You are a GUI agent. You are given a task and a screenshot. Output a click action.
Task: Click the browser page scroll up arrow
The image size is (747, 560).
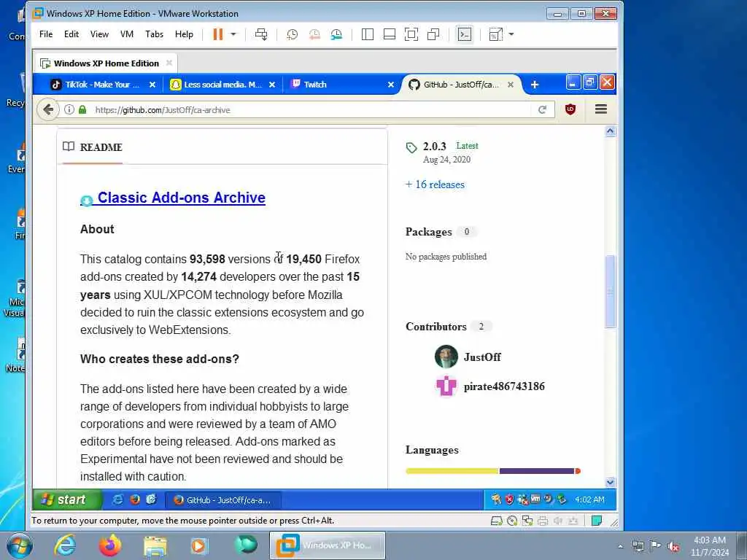611,131
